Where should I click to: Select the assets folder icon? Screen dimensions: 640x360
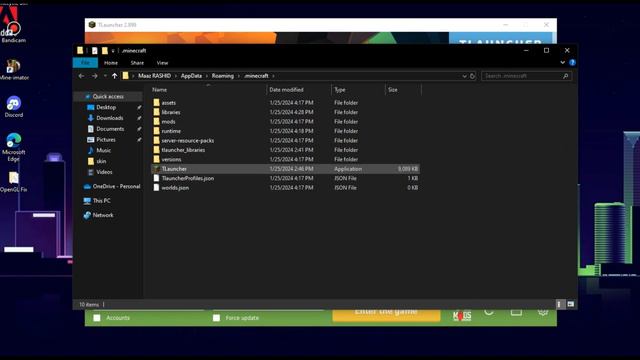click(156, 102)
